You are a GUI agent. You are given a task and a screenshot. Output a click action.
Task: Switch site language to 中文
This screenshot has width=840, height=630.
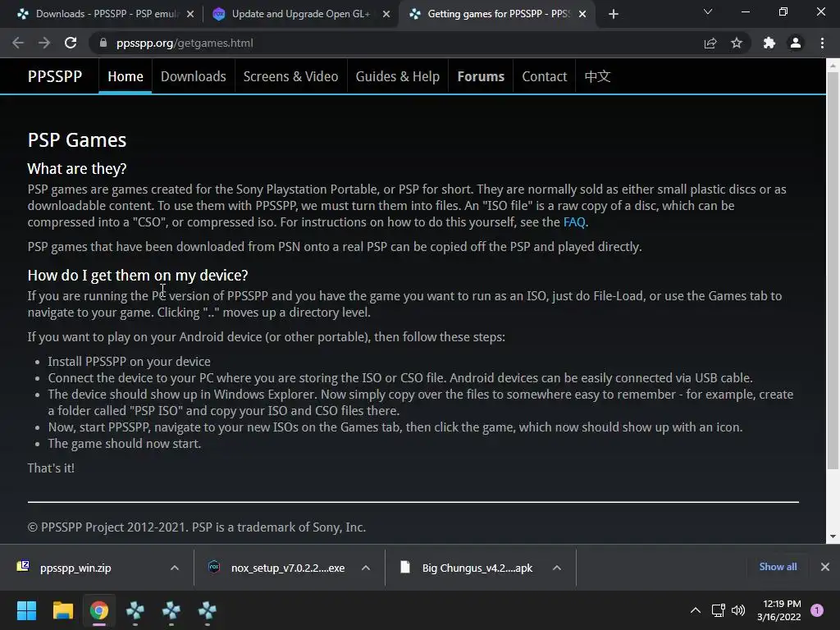(597, 76)
